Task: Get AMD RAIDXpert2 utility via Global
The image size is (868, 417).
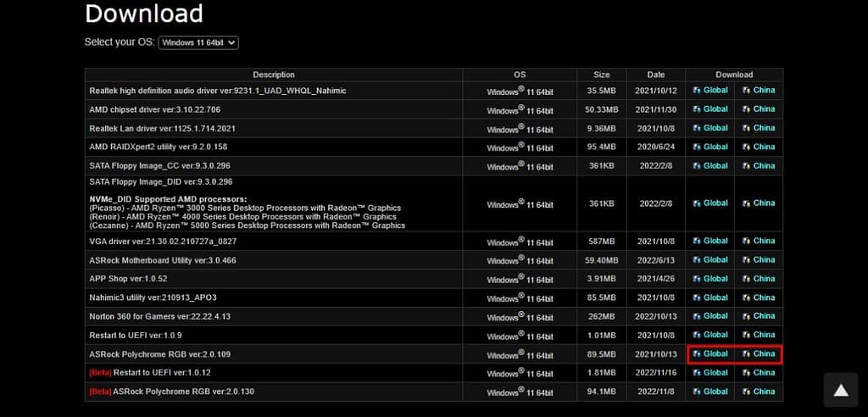Action: [x=710, y=147]
